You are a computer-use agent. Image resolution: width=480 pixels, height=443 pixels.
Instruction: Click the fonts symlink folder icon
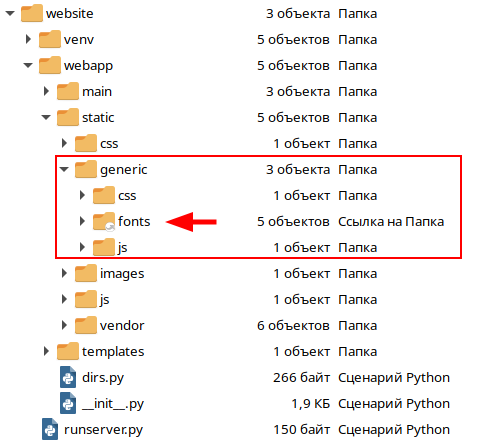104,221
